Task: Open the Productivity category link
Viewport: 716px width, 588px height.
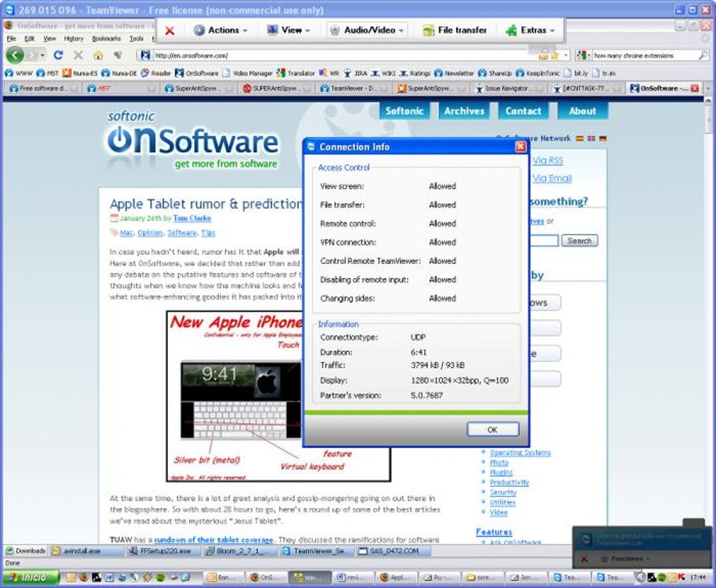Action: (509, 483)
